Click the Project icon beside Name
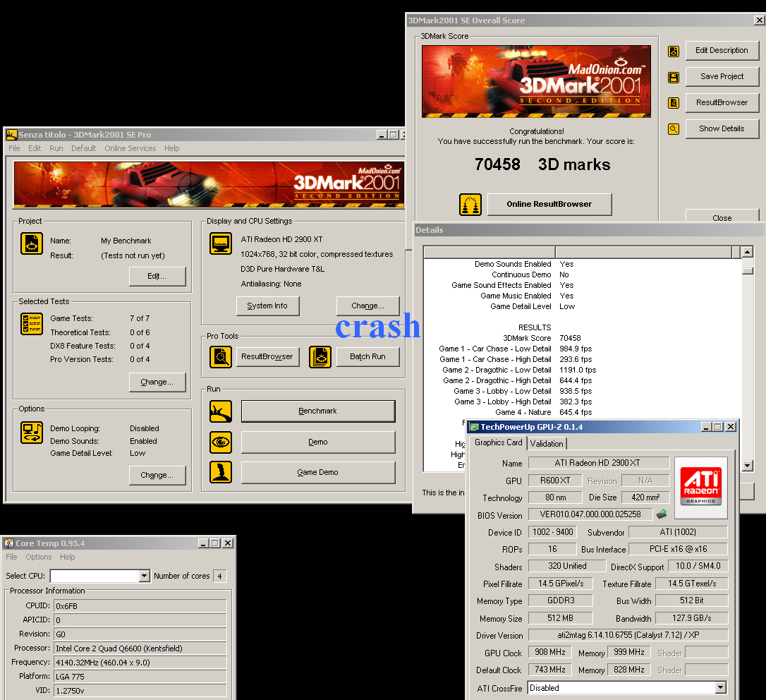766x700 pixels. [x=32, y=243]
